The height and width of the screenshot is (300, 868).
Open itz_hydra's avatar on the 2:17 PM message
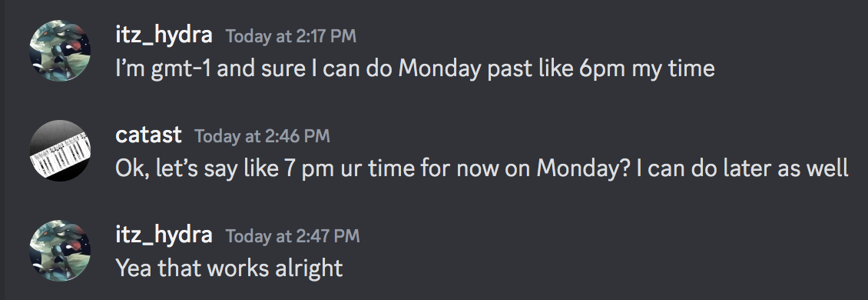(60, 51)
